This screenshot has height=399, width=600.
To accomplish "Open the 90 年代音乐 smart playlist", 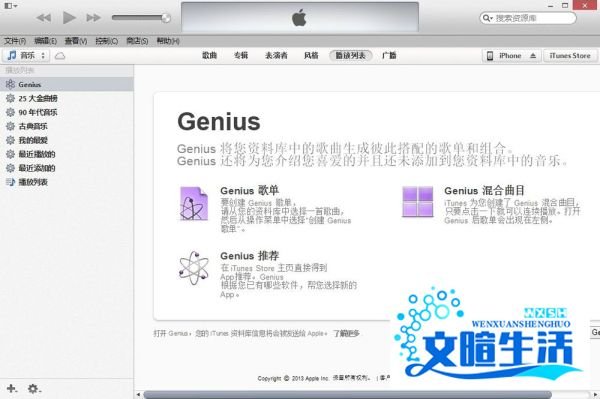I will pyautogui.click(x=67, y=112).
